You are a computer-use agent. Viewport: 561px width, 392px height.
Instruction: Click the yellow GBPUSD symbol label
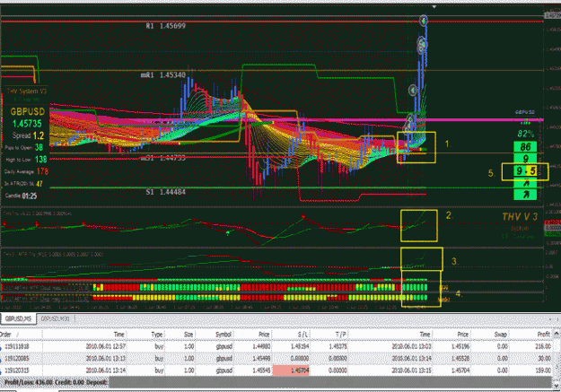[x=28, y=111]
